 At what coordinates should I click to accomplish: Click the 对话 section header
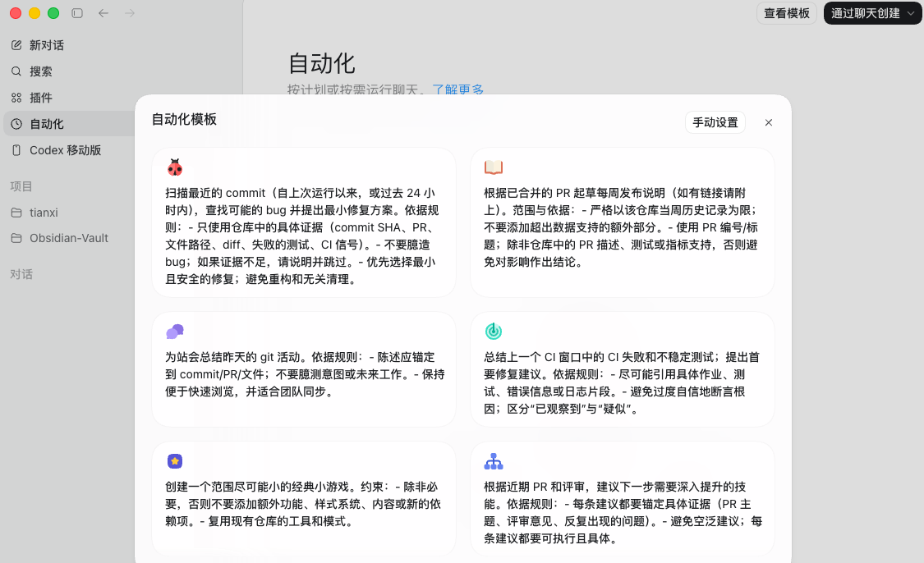point(21,274)
